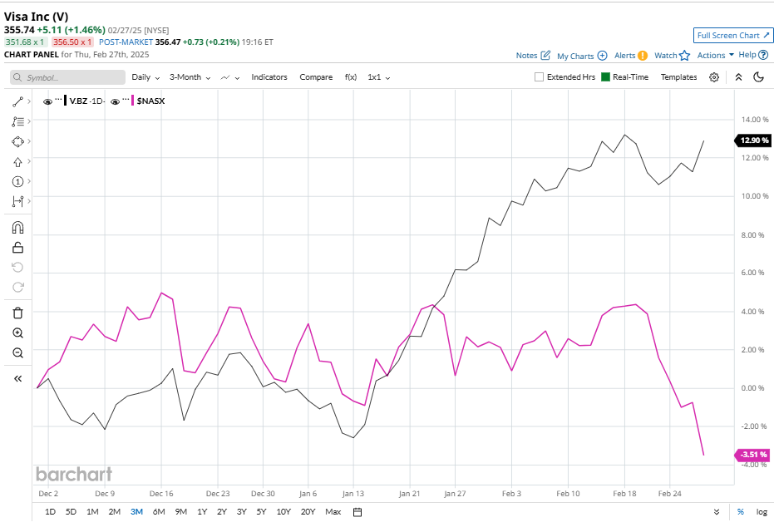Enable Real-Time data checkbox

(x=605, y=76)
